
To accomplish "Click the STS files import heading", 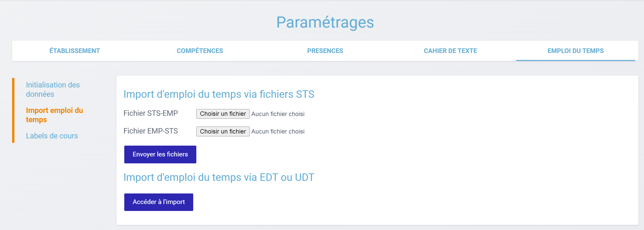I will click(219, 94).
